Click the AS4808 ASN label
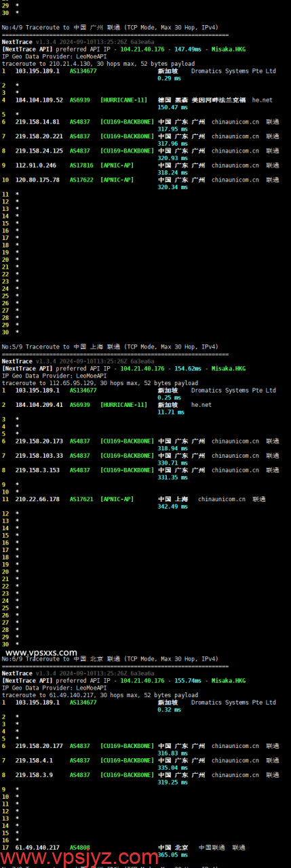 80,848
